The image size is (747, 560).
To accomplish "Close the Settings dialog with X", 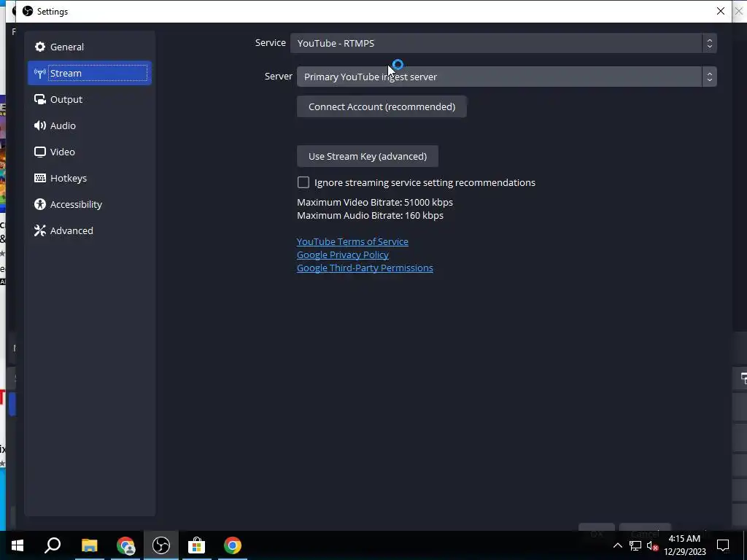I will 720,11.
